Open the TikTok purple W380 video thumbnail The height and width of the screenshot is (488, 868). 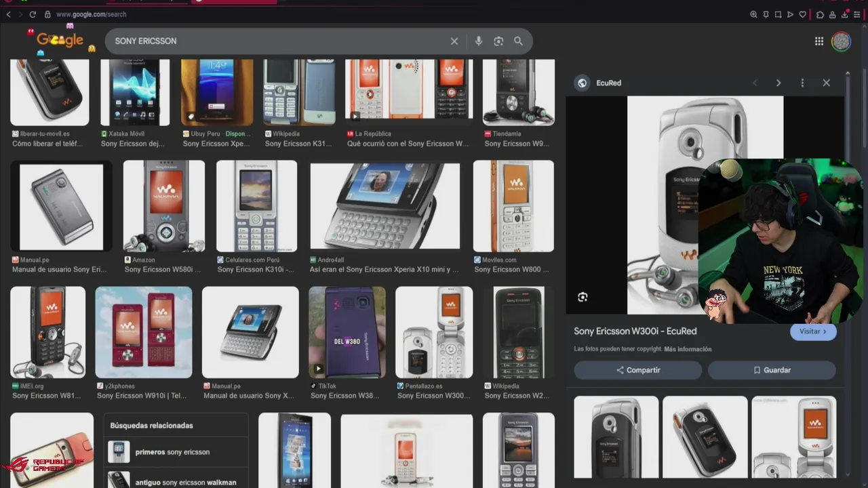pyautogui.click(x=347, y=332)
